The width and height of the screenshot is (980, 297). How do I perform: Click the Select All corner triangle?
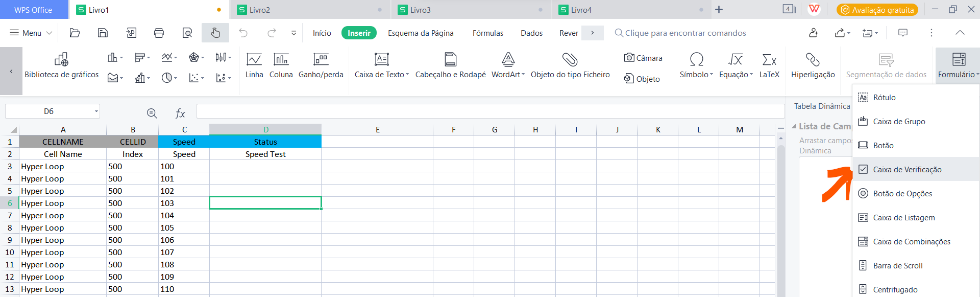[13, 130]
